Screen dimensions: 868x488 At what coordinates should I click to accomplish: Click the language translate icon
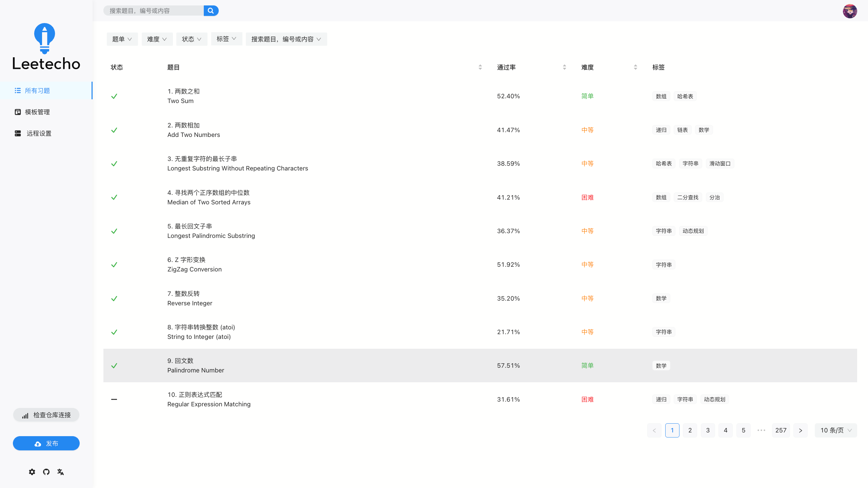click(x=60, y=472)
